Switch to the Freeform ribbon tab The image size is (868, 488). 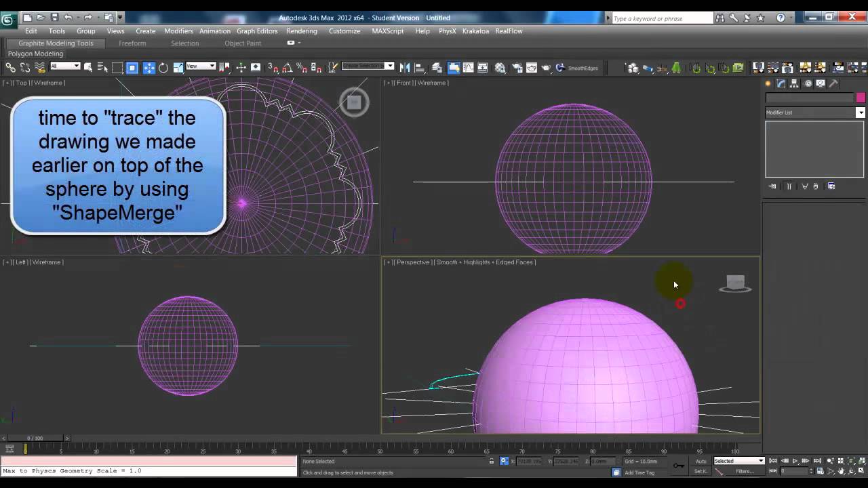132,43
